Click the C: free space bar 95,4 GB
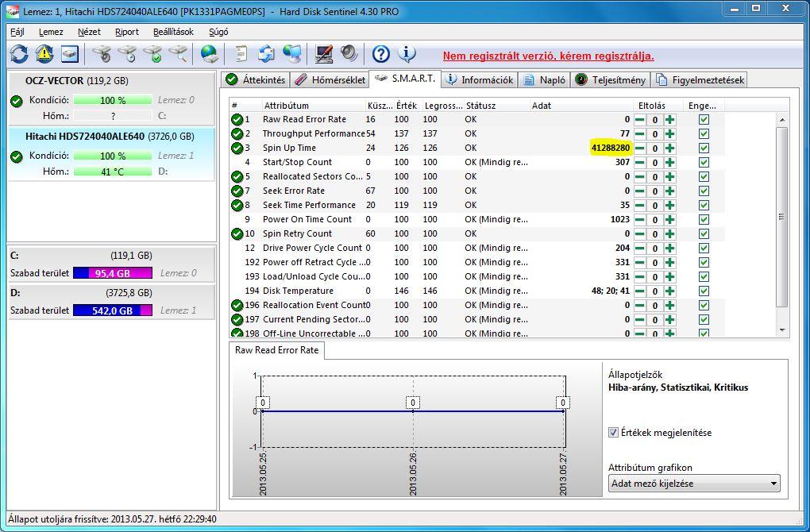810x532 pixels. (113, 272)
